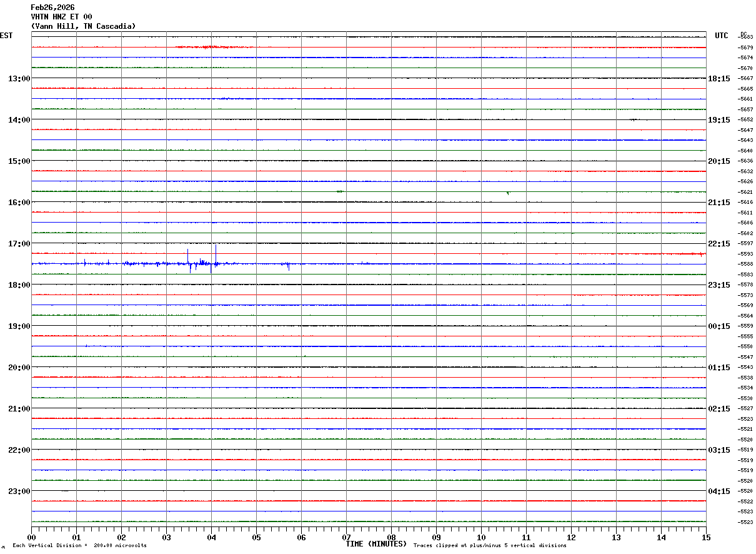Click the "04" minute label on time axis
Image resolution: width=756 pixels, height=554 pixels.
211,537
